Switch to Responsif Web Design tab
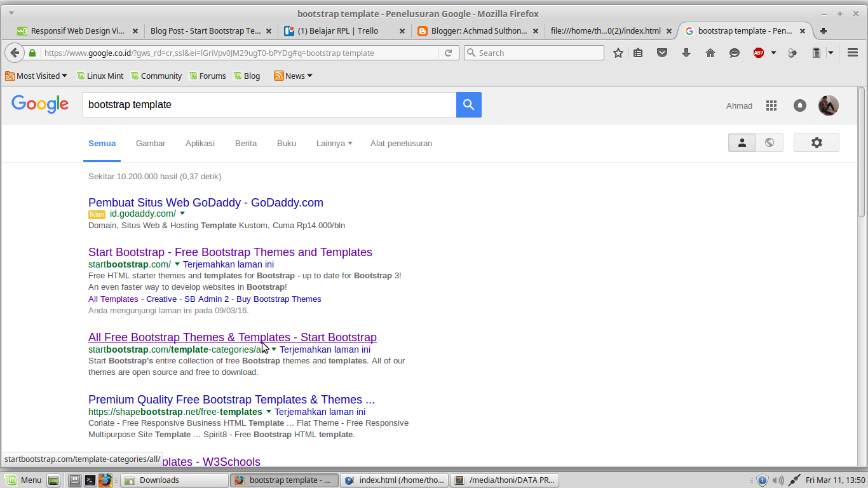This screenshot has height=488, width=868. click(x=78, y=30)
